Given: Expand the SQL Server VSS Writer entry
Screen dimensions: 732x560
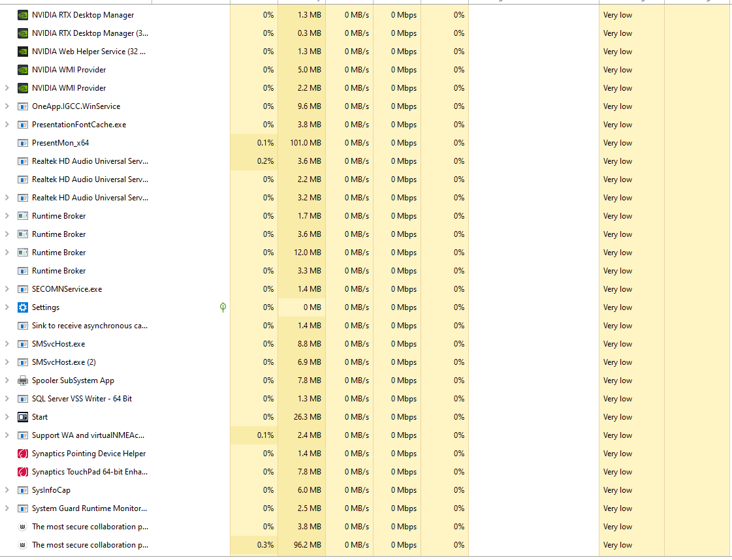Looking at the screenshot, I should (x=7, y=399).
